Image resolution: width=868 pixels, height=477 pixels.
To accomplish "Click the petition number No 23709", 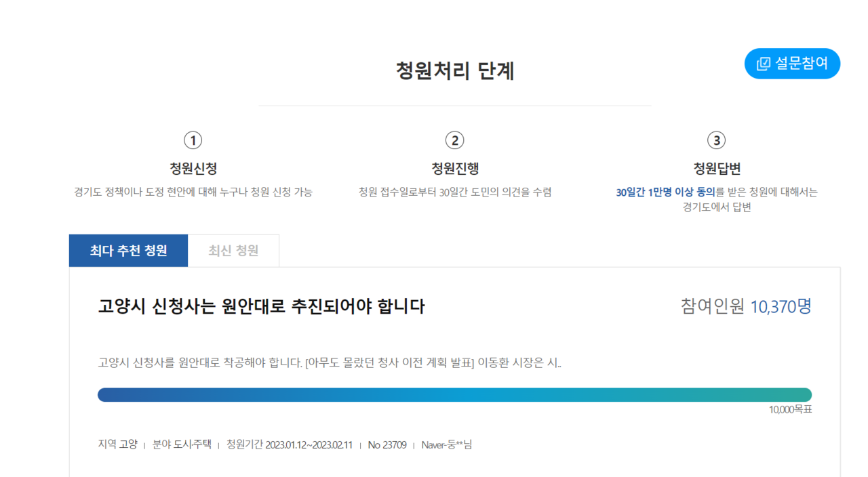I will pos(387,444).
